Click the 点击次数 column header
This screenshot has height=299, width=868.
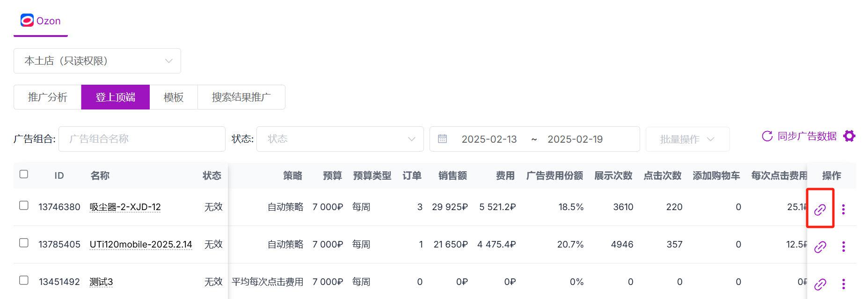(662, 175)
